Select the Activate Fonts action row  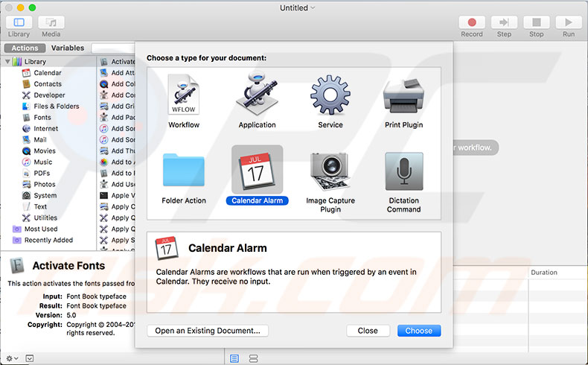[117, 62]
